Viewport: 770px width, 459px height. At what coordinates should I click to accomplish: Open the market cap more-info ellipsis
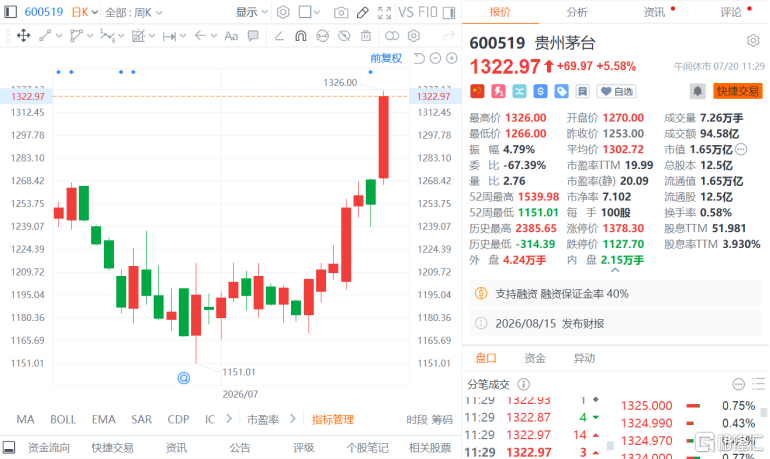point(741,149)
